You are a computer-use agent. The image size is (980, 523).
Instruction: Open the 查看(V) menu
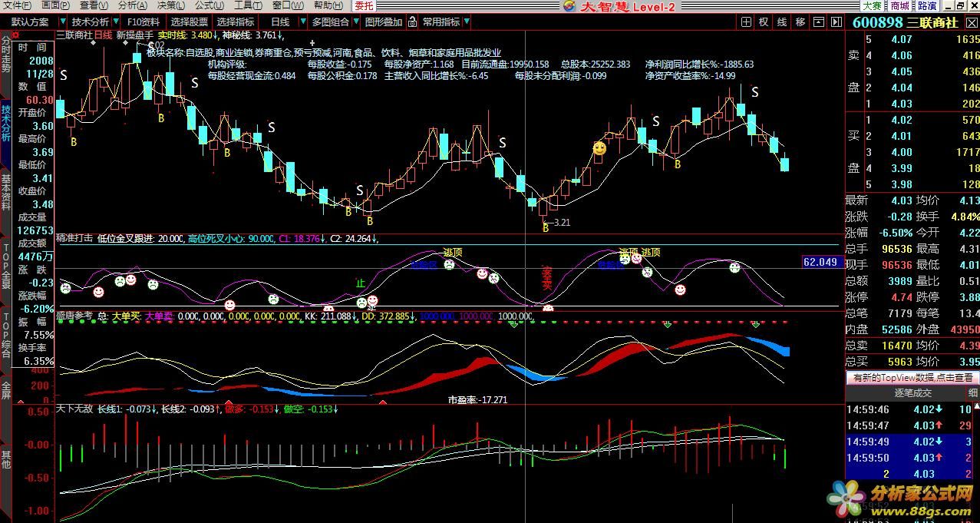(94, 5)
